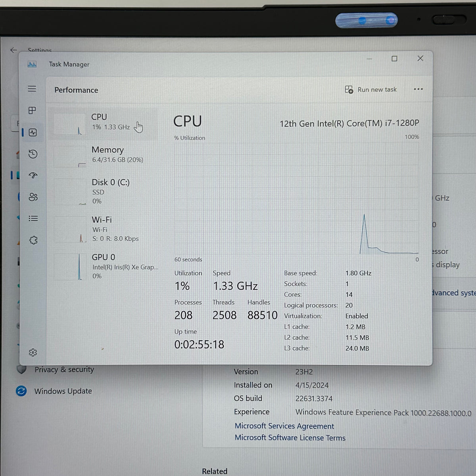The width and height of the screenshot is (476, 476).
Task: Click the OS build value 22631.3374 in Settings
Action: 314,399
